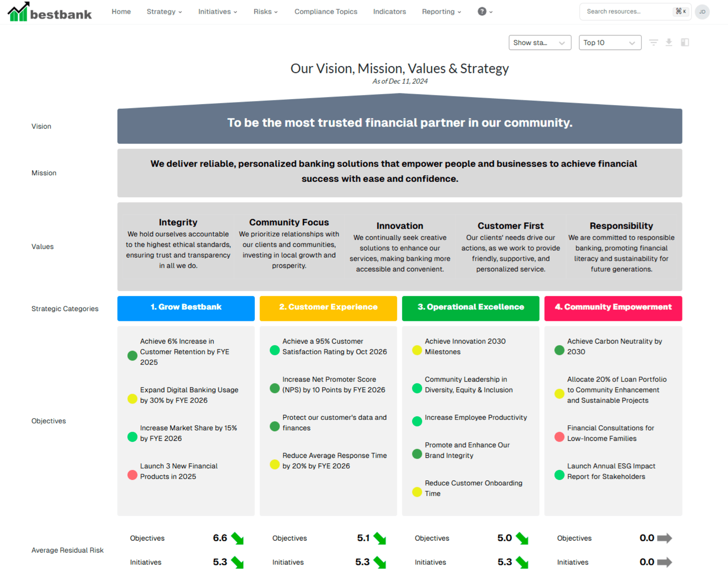Viewport: 728px width, 583px height.
Task: Open the side panel layout icon
Action: tap(685, 42)
